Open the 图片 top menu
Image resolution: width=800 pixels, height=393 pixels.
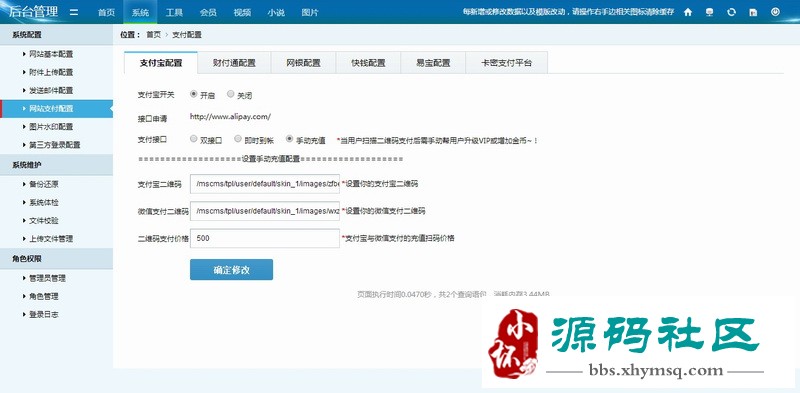[310, 13]
